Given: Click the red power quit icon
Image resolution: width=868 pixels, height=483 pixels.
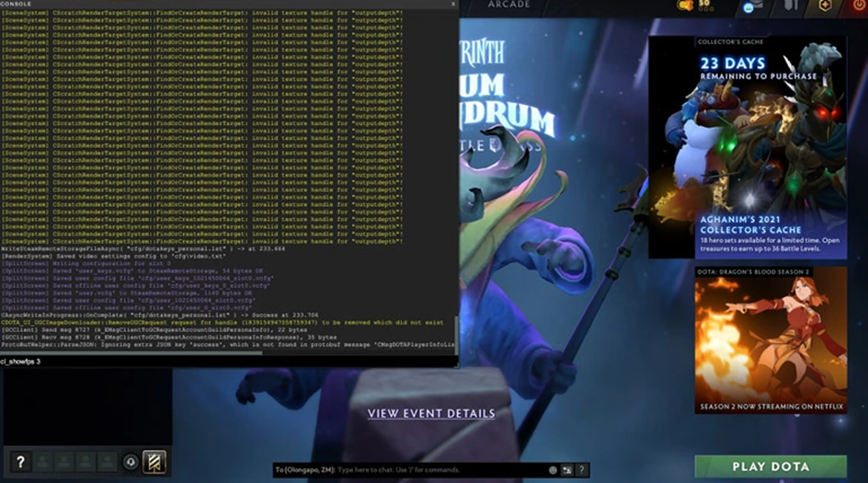Looking at the screenshot, I should [859, 5].
